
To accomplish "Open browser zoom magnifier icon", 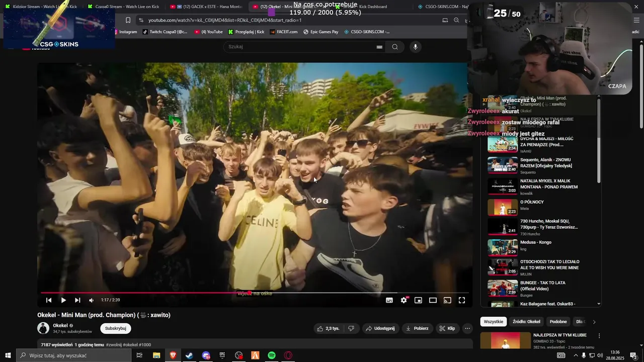I will click(456, 20).
